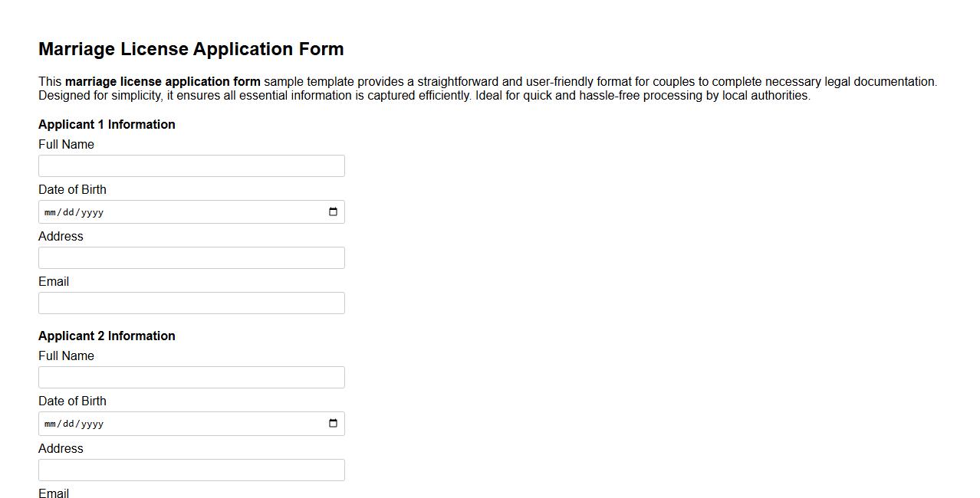The width and height of the screenshot is (980, 498).
Task: Click the Email label under Applicant 2
Action: [54, 493]
